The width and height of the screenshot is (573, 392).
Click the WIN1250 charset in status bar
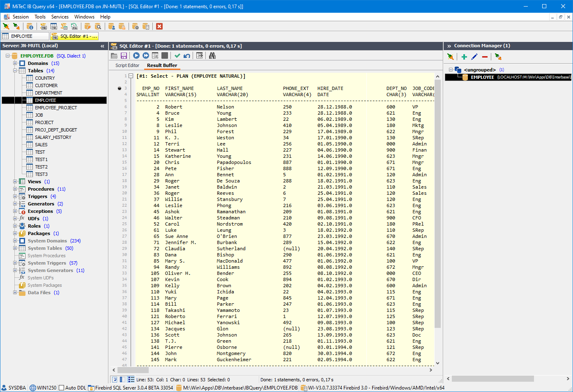pyautogui.click(x=43, y=387)
